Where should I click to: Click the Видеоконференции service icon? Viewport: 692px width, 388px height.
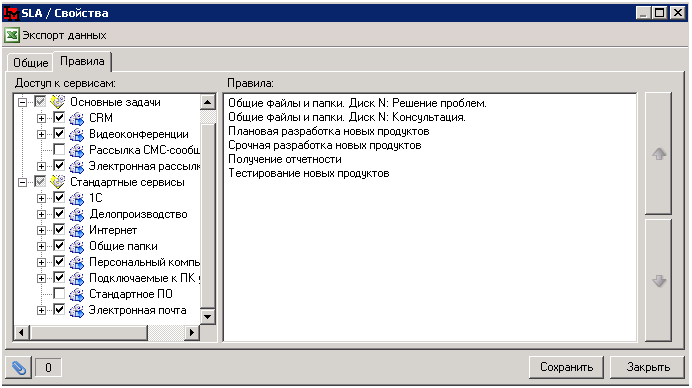click(76, 134)
